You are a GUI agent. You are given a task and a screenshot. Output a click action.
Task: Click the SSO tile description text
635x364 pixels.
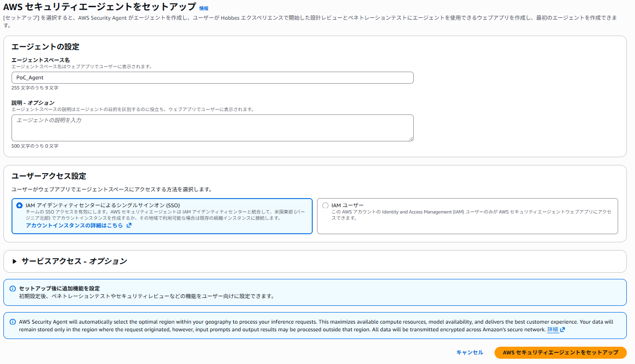(x=164, y=215)
